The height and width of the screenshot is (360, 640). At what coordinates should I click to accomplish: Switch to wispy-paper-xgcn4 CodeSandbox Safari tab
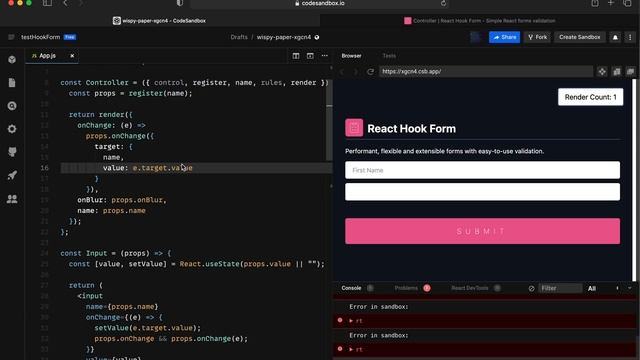[x=160, y=21]
